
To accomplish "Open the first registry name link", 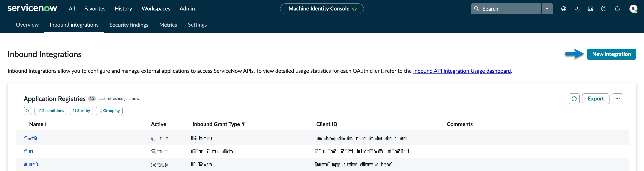I will pos(30,137).
